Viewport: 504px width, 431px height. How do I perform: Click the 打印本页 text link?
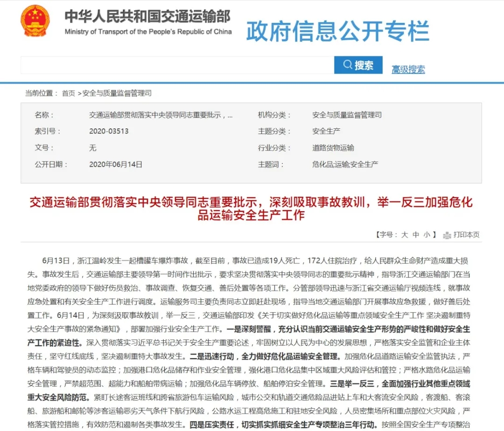pos(466,235)
